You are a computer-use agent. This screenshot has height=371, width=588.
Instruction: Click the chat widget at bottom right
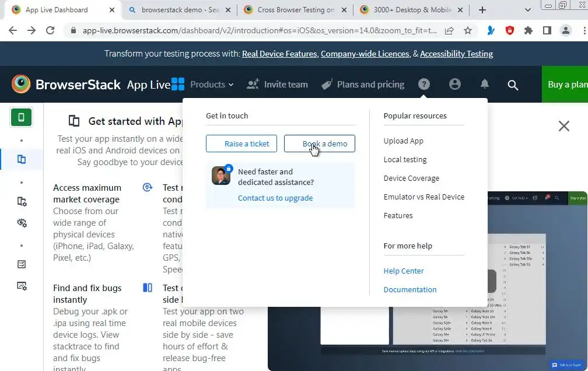[567, 365]
